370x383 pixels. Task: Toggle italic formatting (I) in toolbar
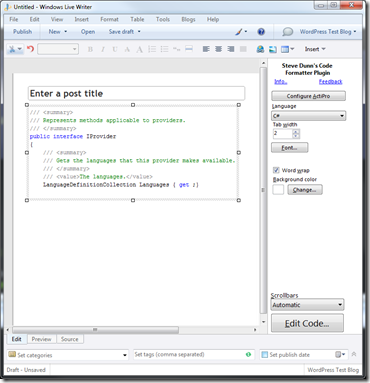tap(103, 49)
